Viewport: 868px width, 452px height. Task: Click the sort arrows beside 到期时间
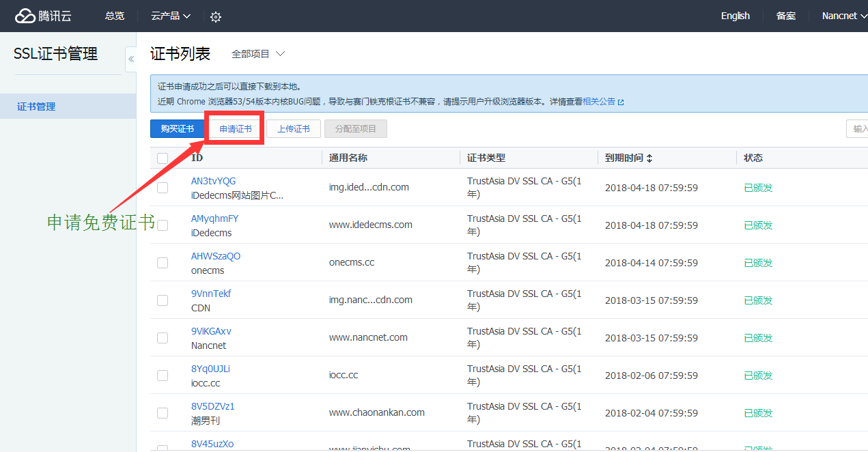pos(649,158)
